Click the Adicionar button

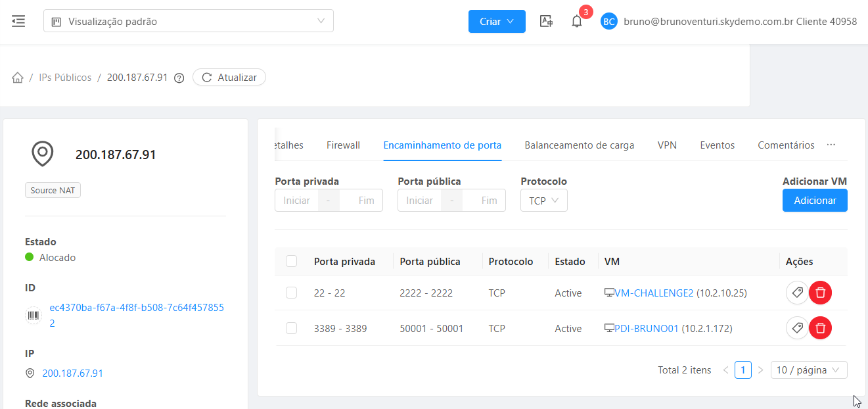click(814, 201)
